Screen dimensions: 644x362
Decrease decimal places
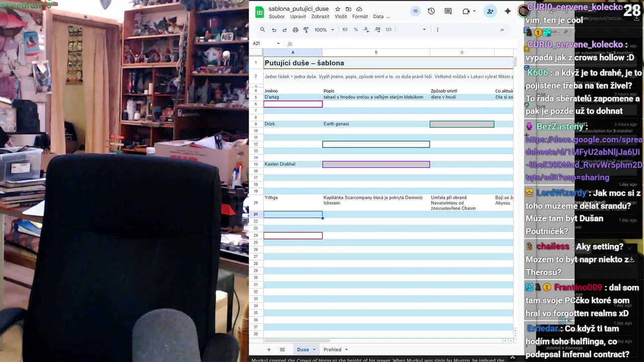(x=366, y=30)
